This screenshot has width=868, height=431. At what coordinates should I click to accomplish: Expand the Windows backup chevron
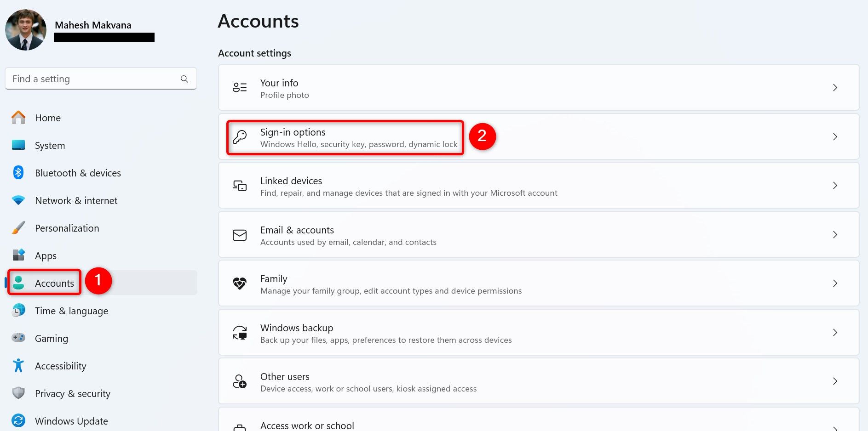(x=835, y=333)
